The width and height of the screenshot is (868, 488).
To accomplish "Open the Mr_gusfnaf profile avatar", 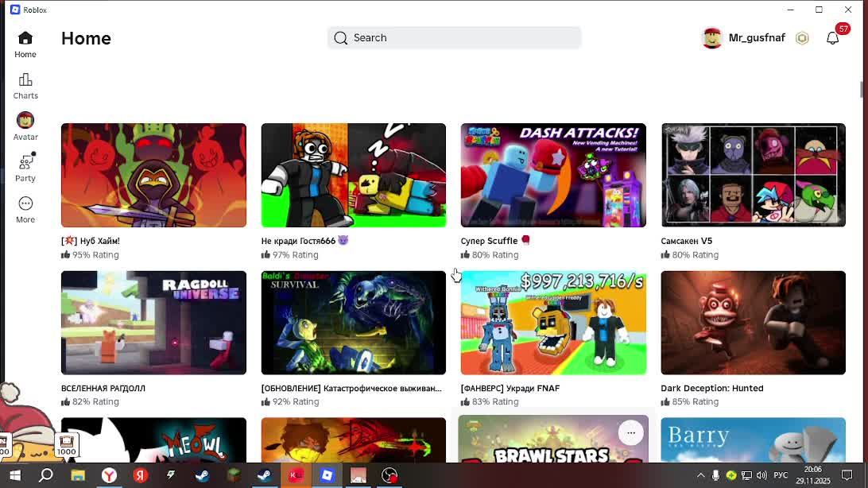I will pos(712,38).
